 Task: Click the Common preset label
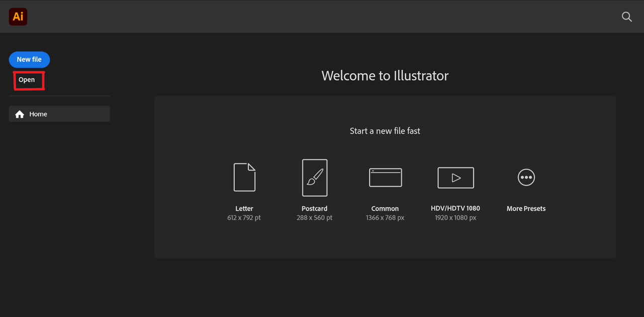point(385,208)
